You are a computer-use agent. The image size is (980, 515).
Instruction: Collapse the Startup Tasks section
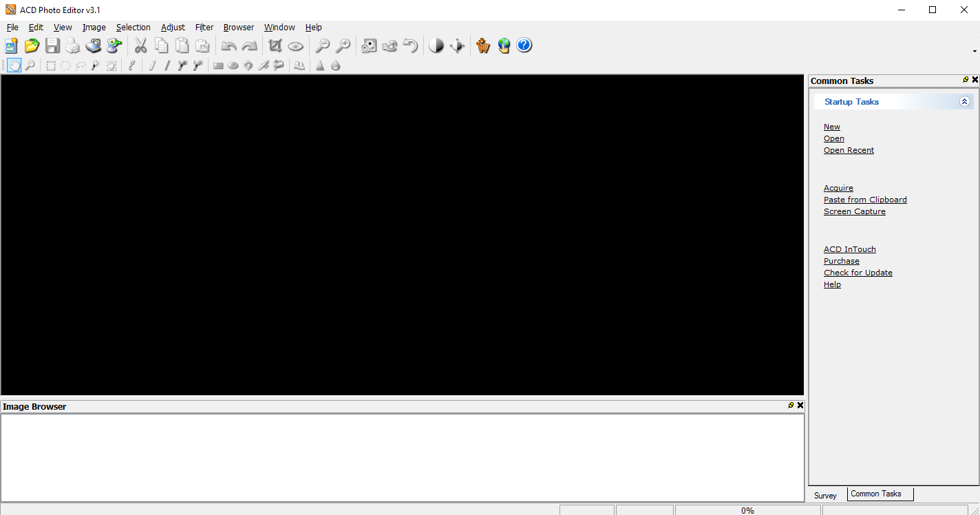pyautogui.click(x=964, y=102)
